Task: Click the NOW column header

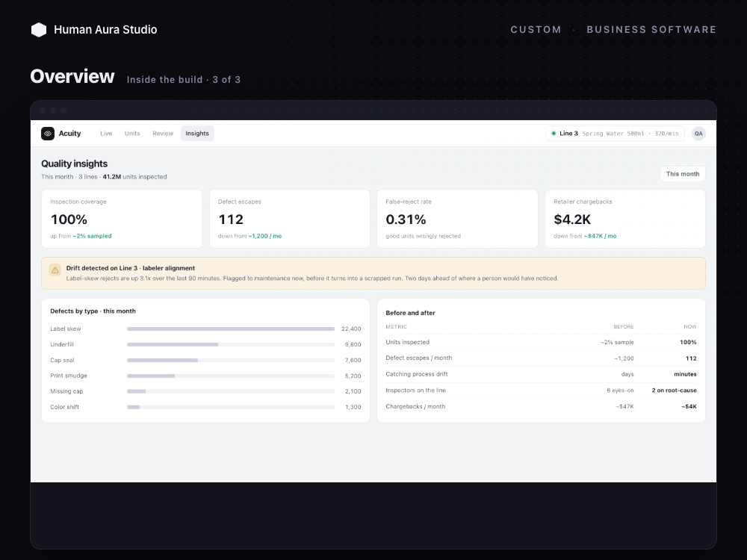Action: [689, 327]
